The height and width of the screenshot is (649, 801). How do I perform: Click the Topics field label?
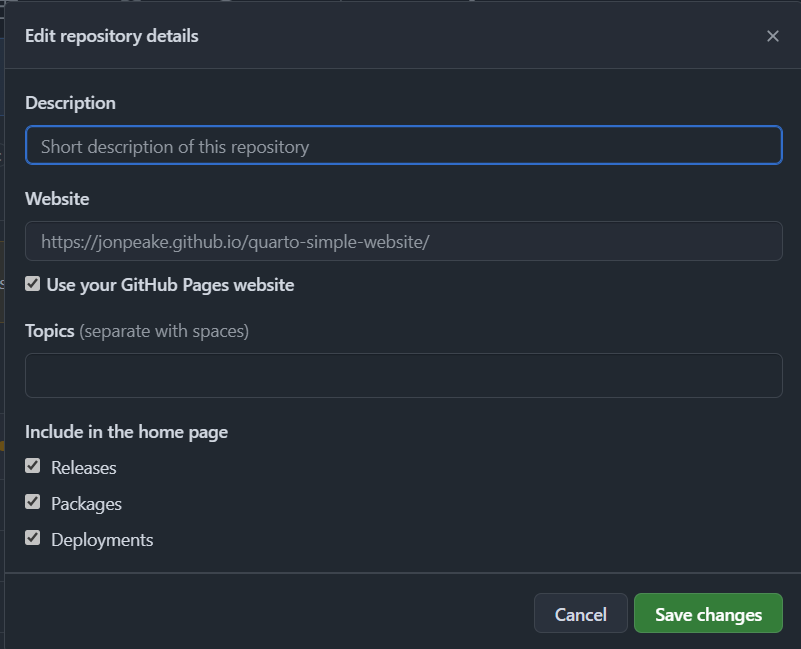coord(50,331)
